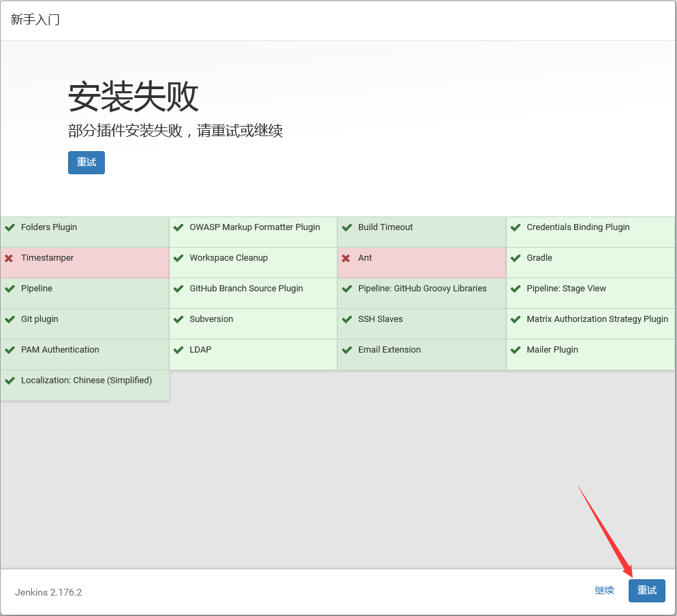Click the Subversion label

click(x=212, y=319)
